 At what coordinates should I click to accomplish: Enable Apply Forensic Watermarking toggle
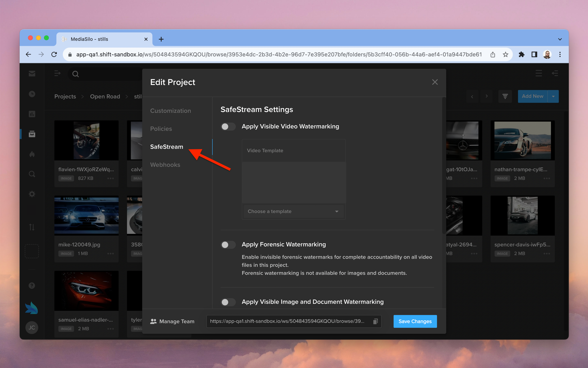(228, 245)
